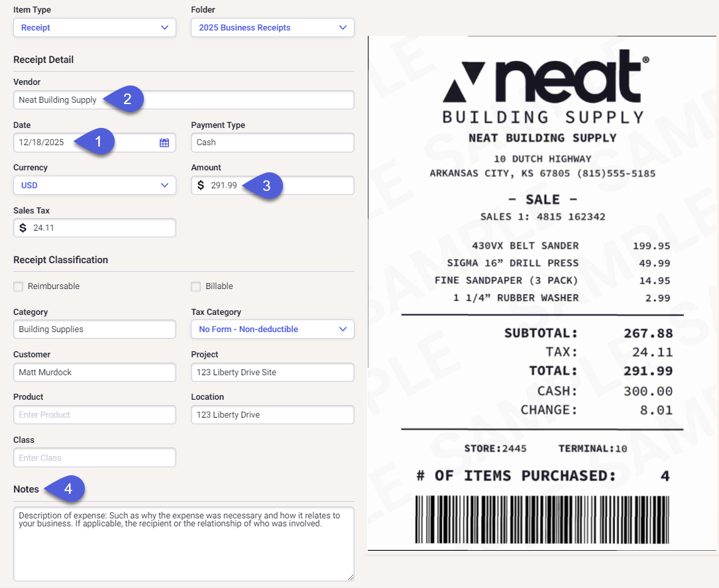Click the dollar sign in Amount field
Screen dimensions: 719x588
pos(201,186)
